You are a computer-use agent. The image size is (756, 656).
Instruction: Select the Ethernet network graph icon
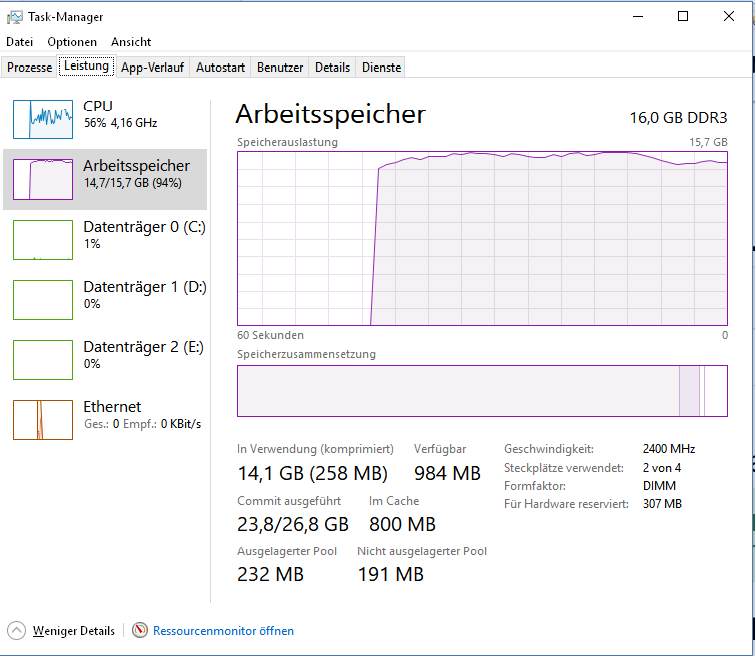[43, 420]
